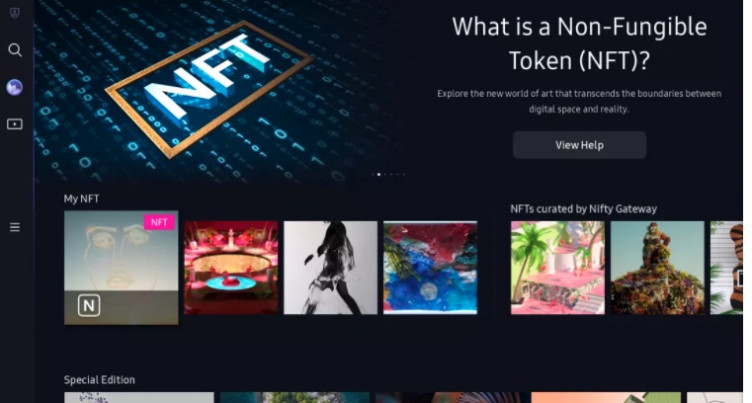Open first Special Edition thumbnail
Image resolution: width=752 pixels, height=403 pixels.
tap(139, 398)
